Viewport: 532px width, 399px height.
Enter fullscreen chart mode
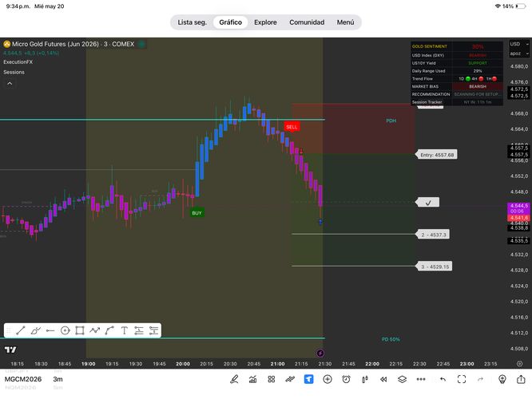462,379
